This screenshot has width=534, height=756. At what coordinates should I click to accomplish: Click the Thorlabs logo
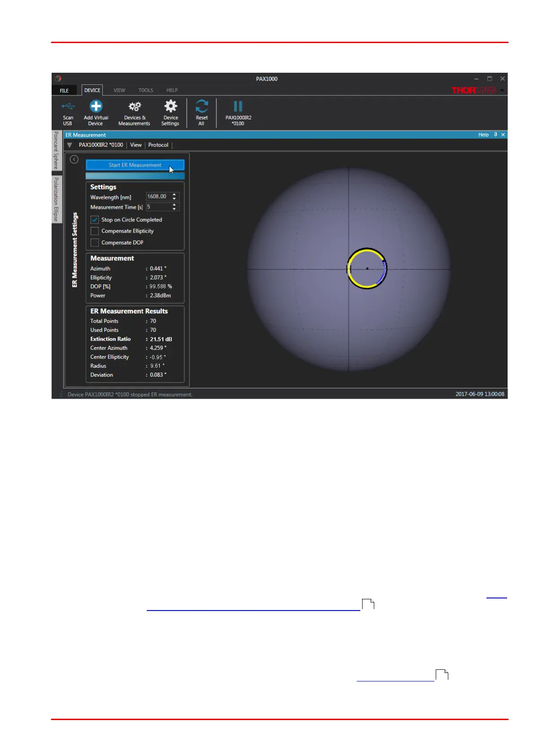point(474,90)
